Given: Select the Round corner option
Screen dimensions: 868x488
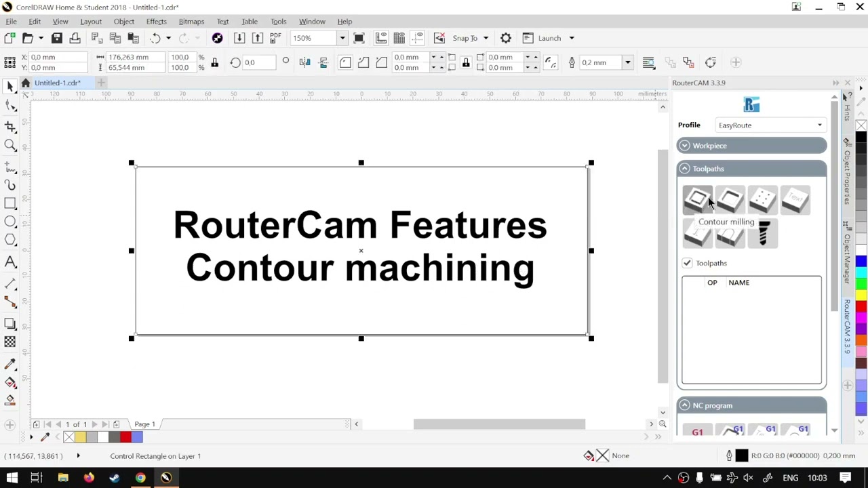Looking at the screenshot, I should [345, 62].
